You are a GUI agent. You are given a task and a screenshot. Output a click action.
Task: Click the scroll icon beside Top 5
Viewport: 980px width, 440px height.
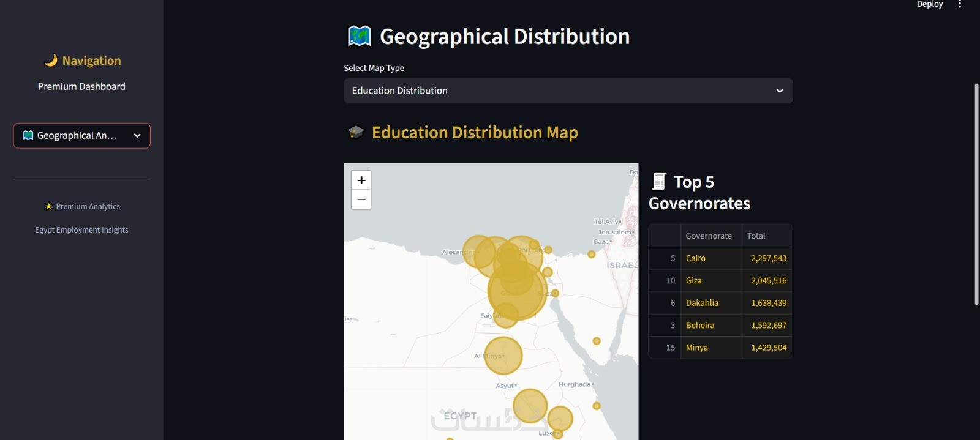[x=659, y=182]
